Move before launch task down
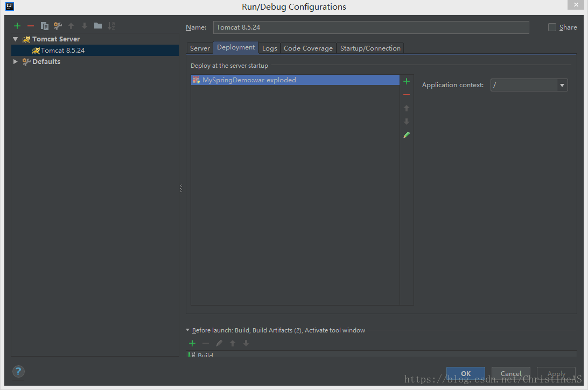 click(246, 343)
